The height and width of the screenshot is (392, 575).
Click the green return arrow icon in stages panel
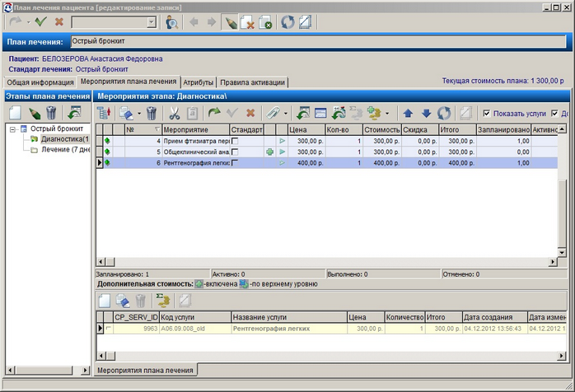(x=74, y=113)
